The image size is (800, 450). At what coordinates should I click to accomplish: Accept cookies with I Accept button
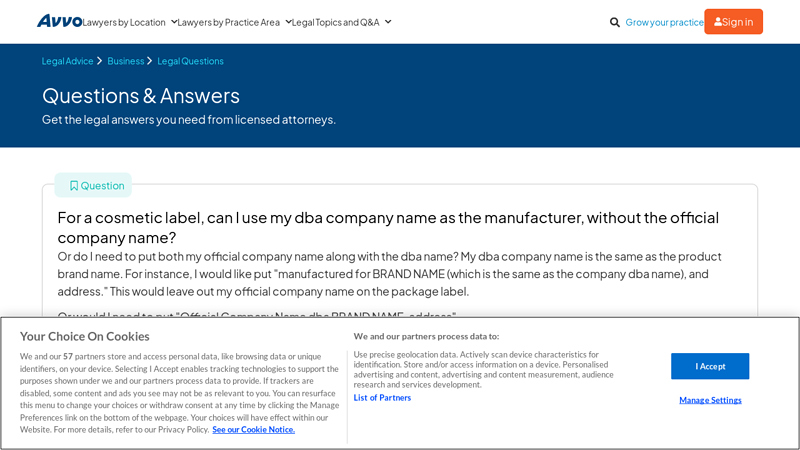[710, 366]
